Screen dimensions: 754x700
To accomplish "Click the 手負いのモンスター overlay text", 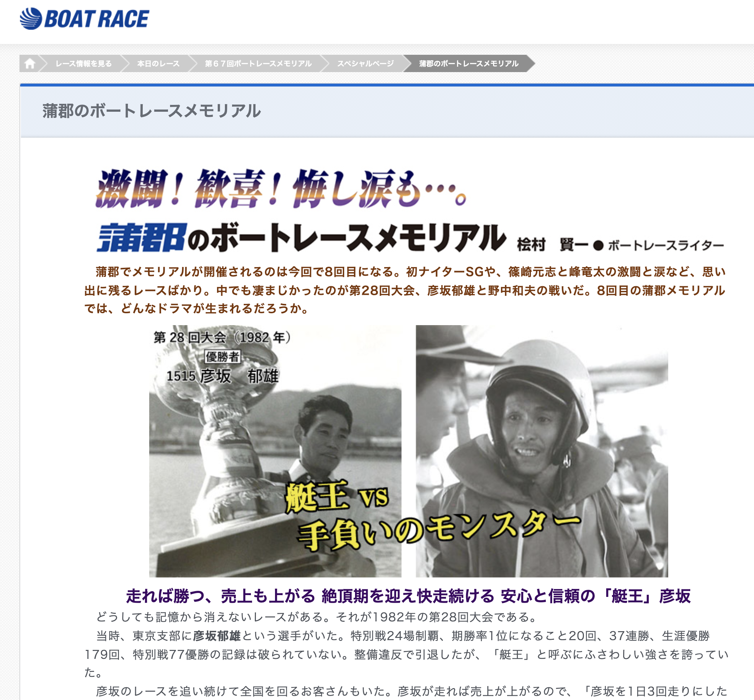I will point(439,530).
